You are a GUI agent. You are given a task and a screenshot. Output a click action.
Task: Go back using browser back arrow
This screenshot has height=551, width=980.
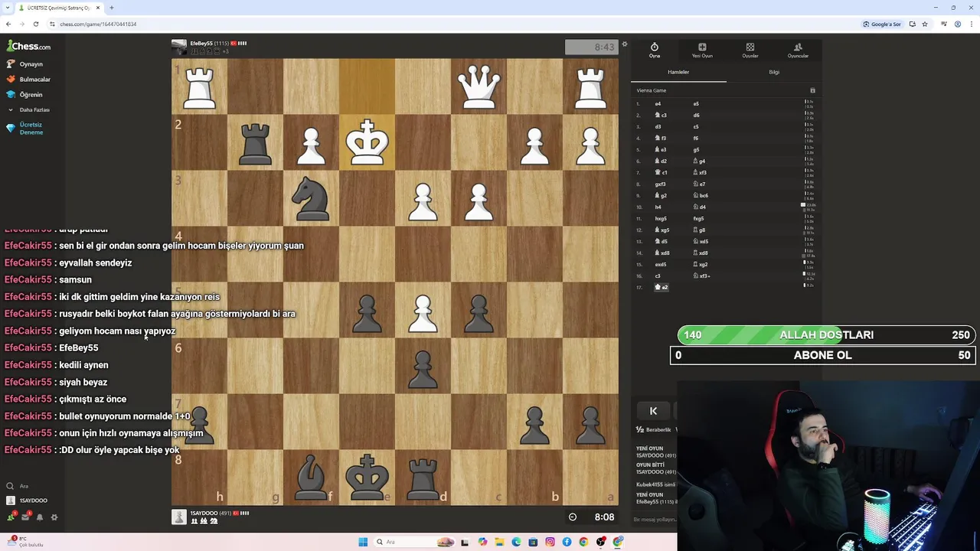8,24
